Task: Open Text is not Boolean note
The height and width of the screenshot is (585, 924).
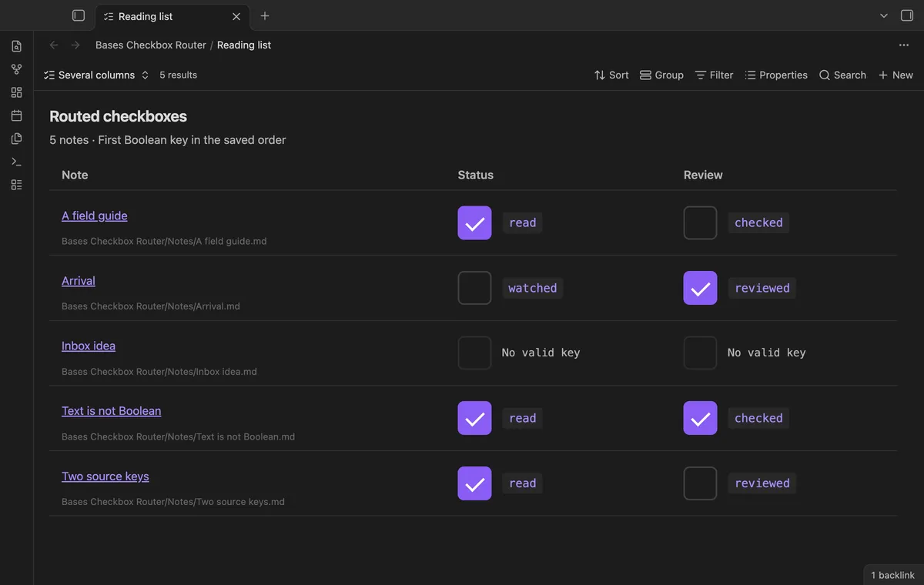Action: point(112,411)
